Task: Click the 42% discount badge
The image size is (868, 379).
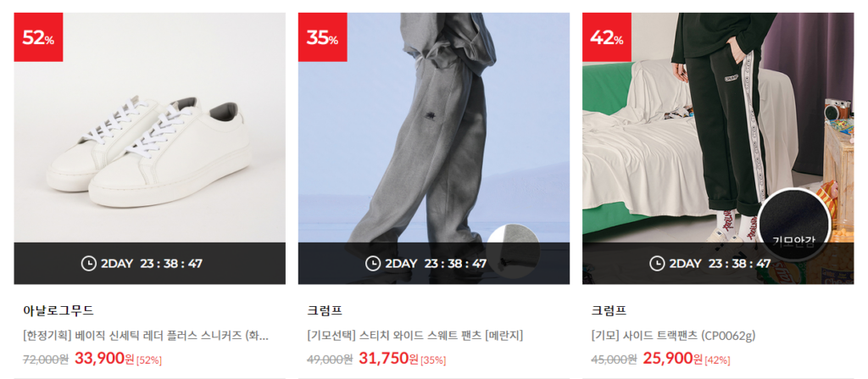Action: point(607,37)
